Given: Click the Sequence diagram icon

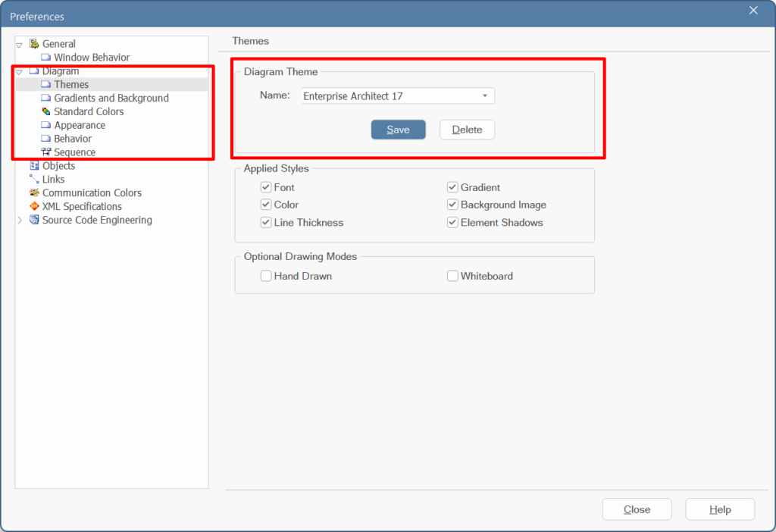Looking at the screenshot, I should pyautogui.click(x=46, y=152).
